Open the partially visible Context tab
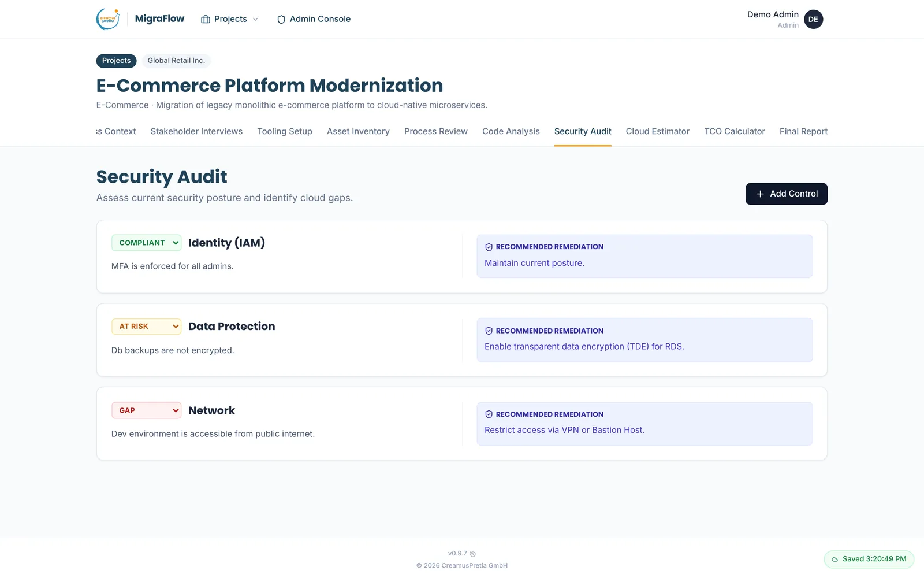Viewport: 924px width, 578px height. coord(116,131)
